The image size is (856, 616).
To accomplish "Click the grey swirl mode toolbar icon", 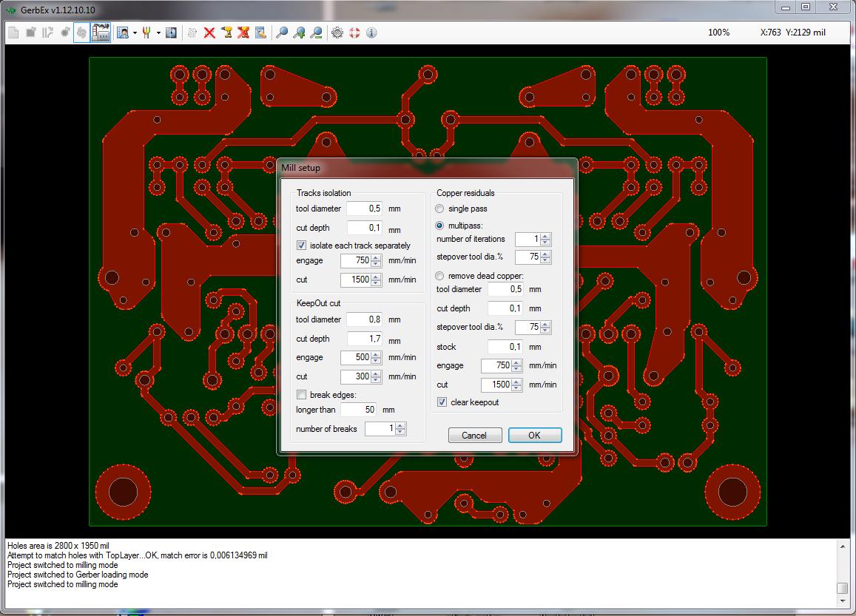I will click(x=81, y=33).
